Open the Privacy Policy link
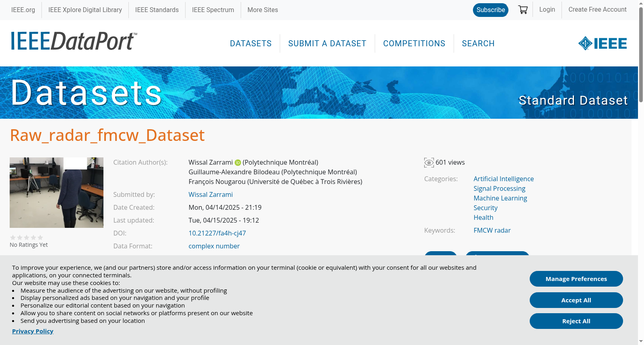This screenshot has width=644, height=345. [x=33, y=331]
